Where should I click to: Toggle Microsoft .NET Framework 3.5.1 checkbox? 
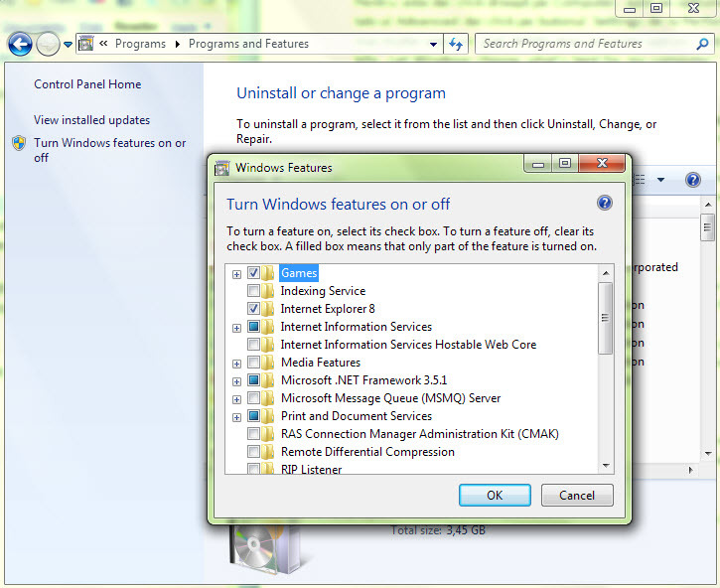(253, 379)
